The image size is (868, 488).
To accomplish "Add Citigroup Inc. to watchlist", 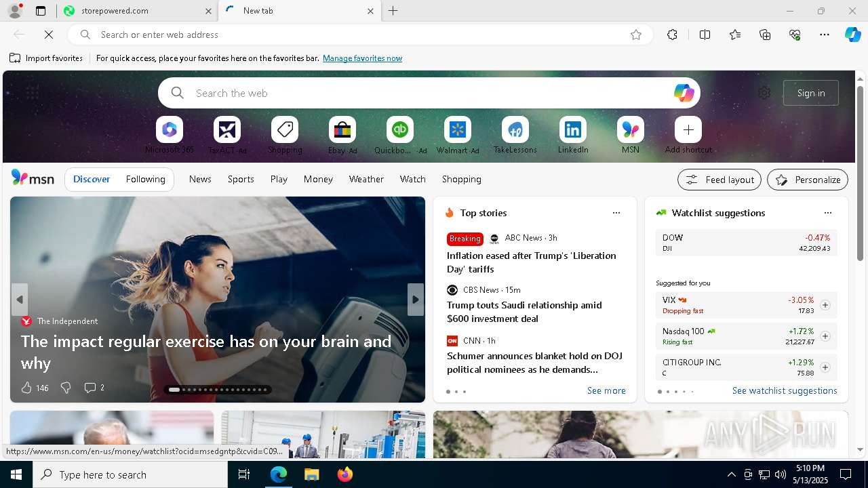I will [x=825, y=367].
